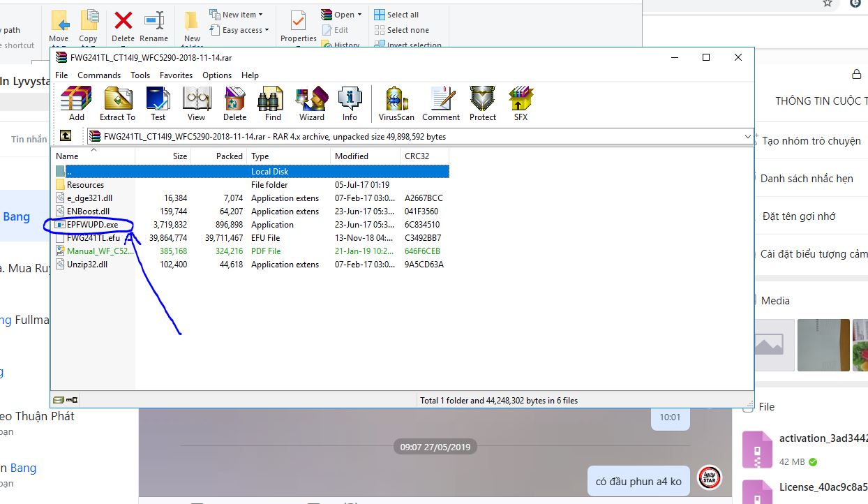
Task: Select the EPFWUPD.exe file
Action: 92,225
